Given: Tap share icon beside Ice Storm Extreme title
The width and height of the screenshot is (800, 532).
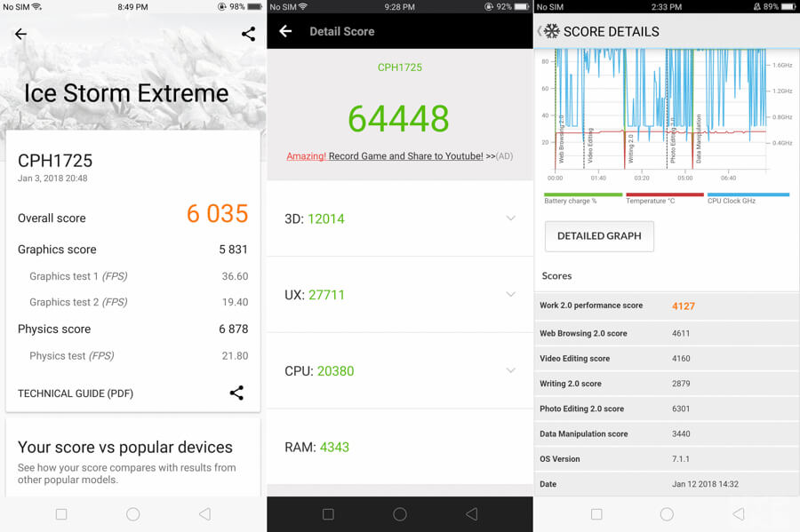Looking at the screenshot, I should [248, 35].
